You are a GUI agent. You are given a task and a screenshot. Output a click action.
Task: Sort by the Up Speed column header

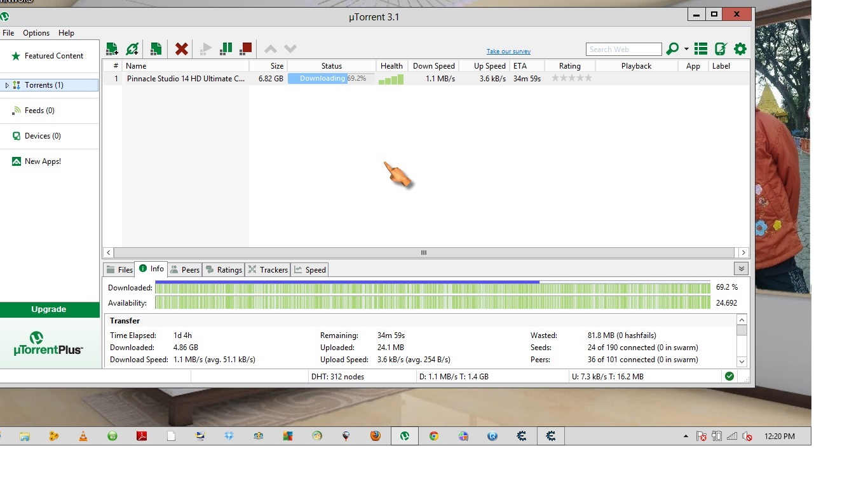[485, 66]
